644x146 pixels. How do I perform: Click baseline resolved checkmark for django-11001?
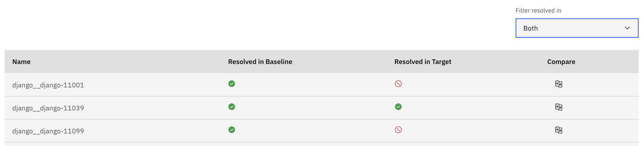point(232,84)
